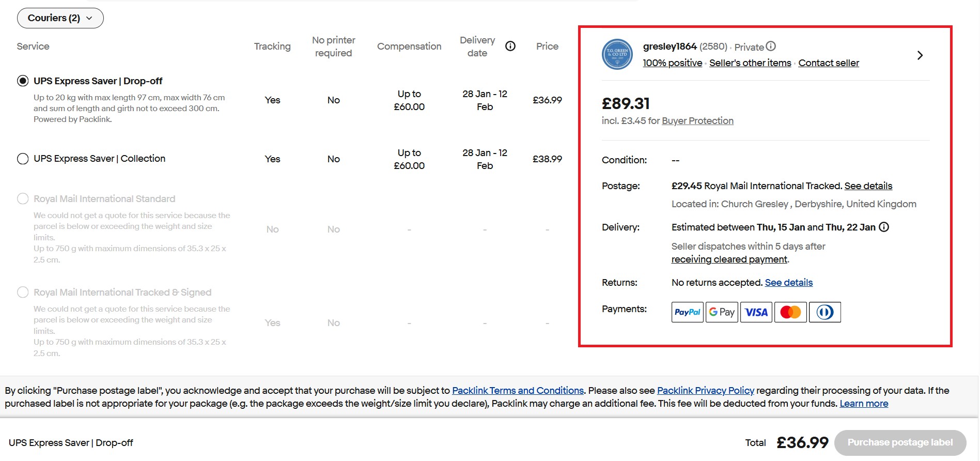The image size is (980, 461).
Task: Click the Mastercard payment icon
Action: 790,312
